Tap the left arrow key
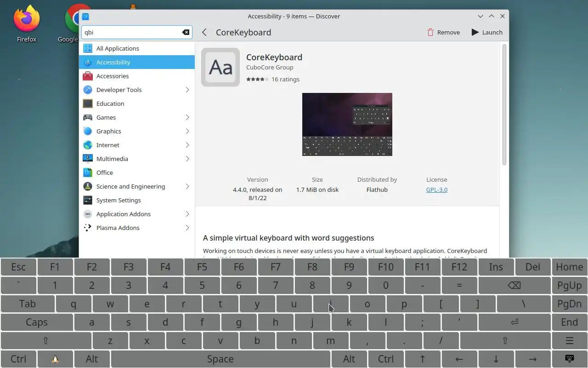The height and width of the screenshot is (368, 588). [459, 359]
